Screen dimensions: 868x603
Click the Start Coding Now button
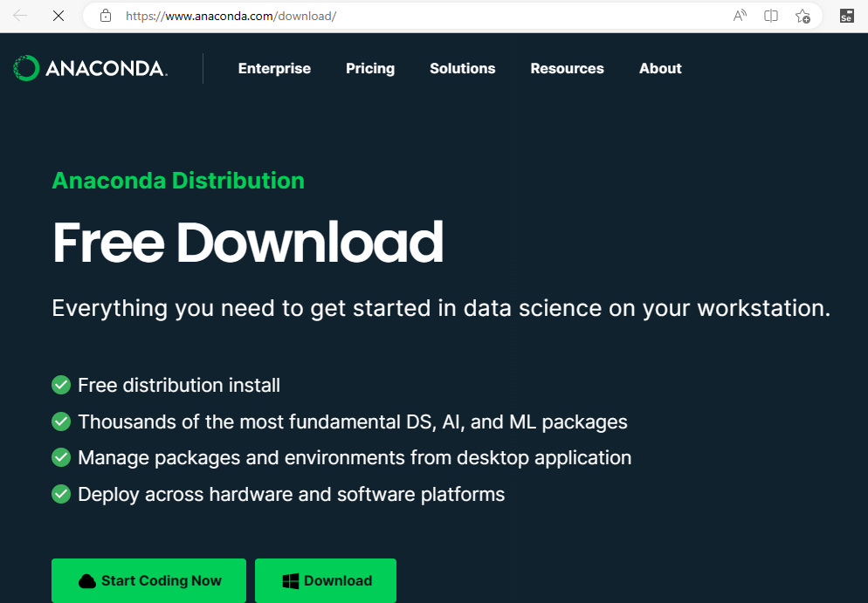149,580
